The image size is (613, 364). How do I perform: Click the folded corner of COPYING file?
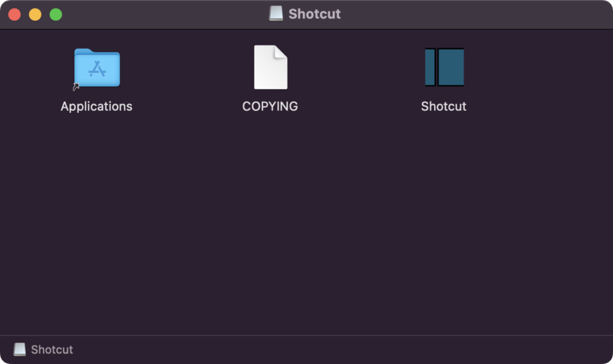click(281, 51)
